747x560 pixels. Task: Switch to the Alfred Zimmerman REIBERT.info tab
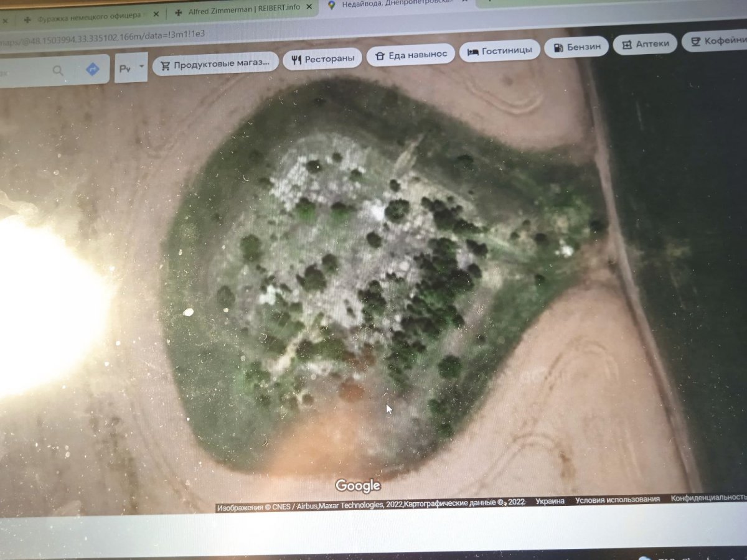click(243, 11)
